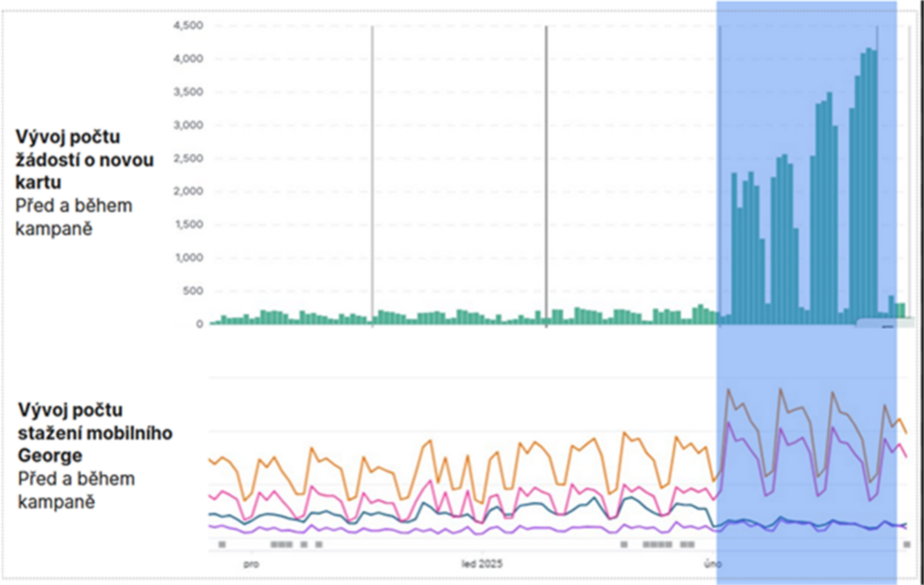Select the 2,000 y-axis label
Viewport: 924px width, 585px height.
(x=188, y=192)
